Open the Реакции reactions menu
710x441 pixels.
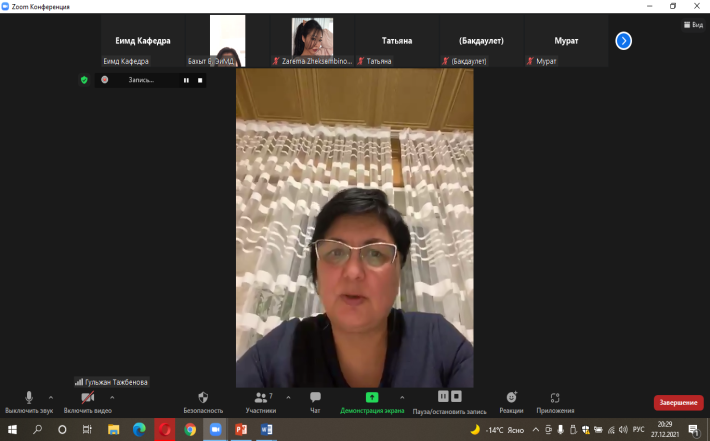(511, 398)
